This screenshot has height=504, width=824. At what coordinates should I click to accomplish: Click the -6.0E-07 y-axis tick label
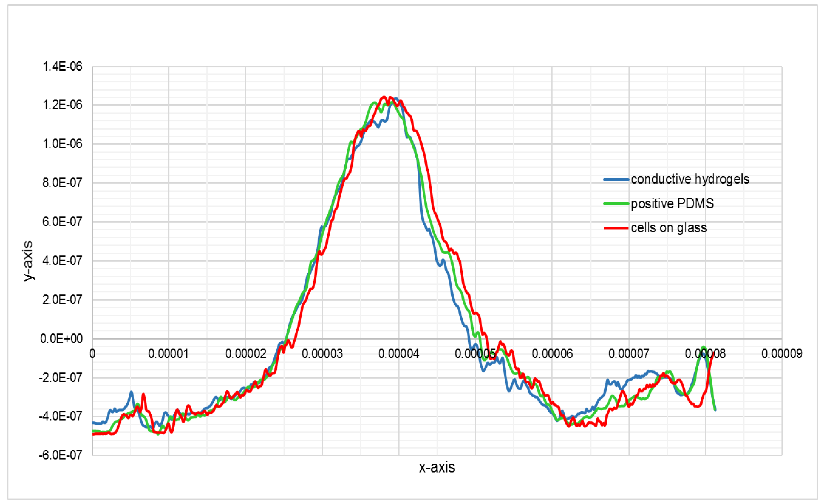click(x=61, y=455)
